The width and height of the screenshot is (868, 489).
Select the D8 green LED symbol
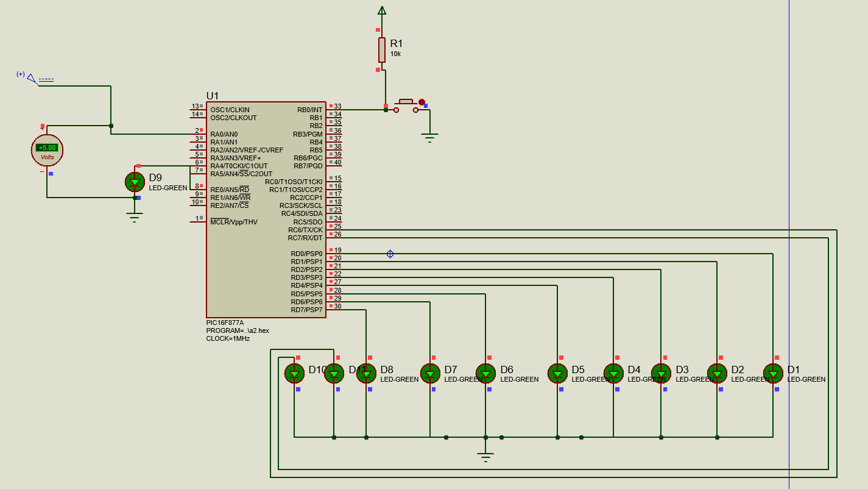(x=366, y=373)
